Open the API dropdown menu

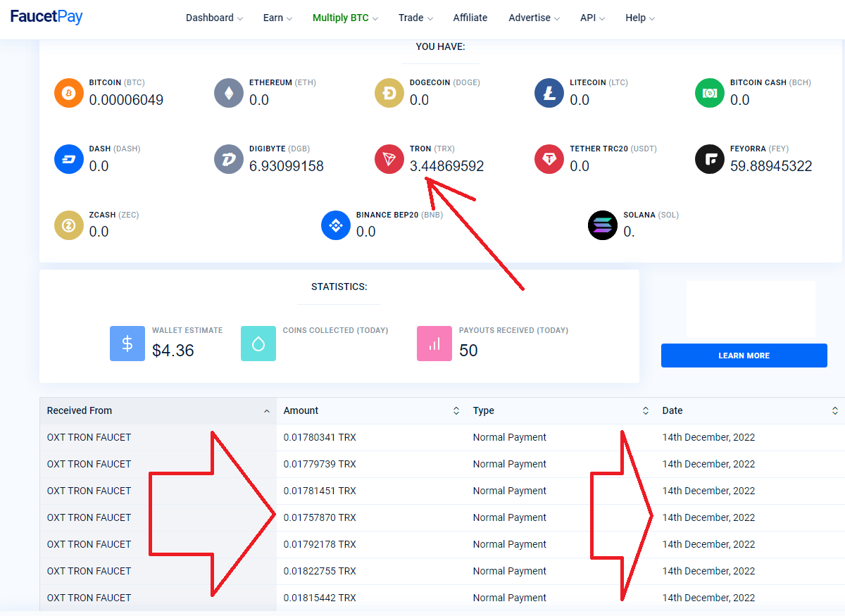[592, 18]
